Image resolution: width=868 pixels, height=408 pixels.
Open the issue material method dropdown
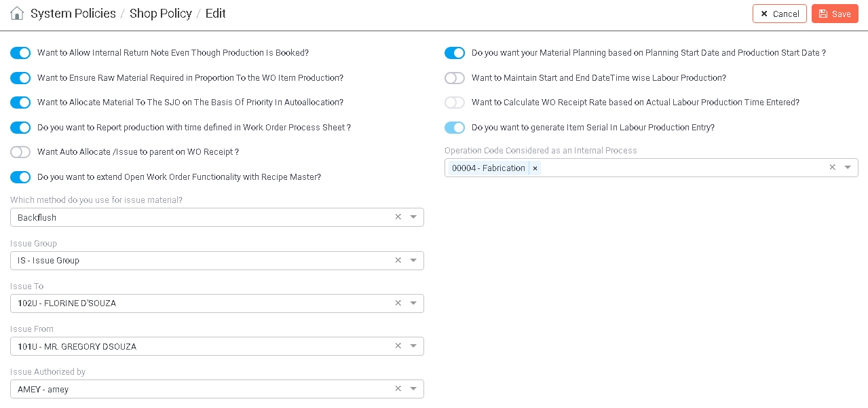point(413,217)
